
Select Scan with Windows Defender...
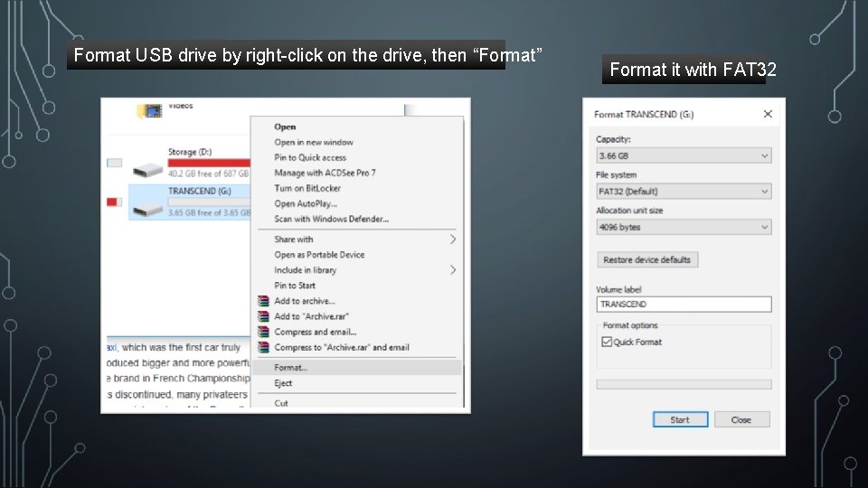point(332,219)
